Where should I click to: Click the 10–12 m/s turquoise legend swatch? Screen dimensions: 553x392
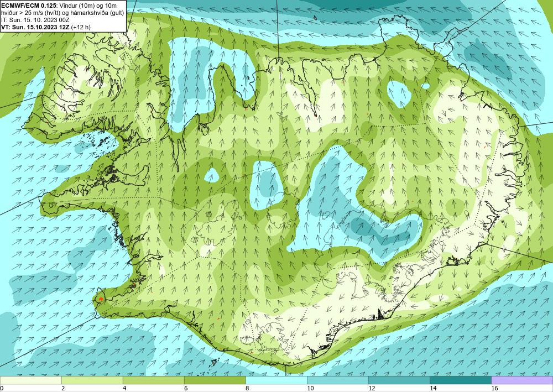tap(338, 380)
